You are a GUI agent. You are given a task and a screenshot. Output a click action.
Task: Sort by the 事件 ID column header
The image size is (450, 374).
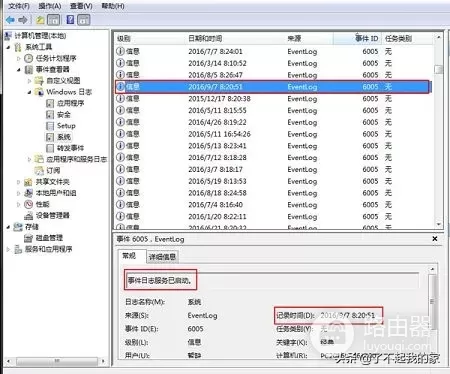coord(357,38)
